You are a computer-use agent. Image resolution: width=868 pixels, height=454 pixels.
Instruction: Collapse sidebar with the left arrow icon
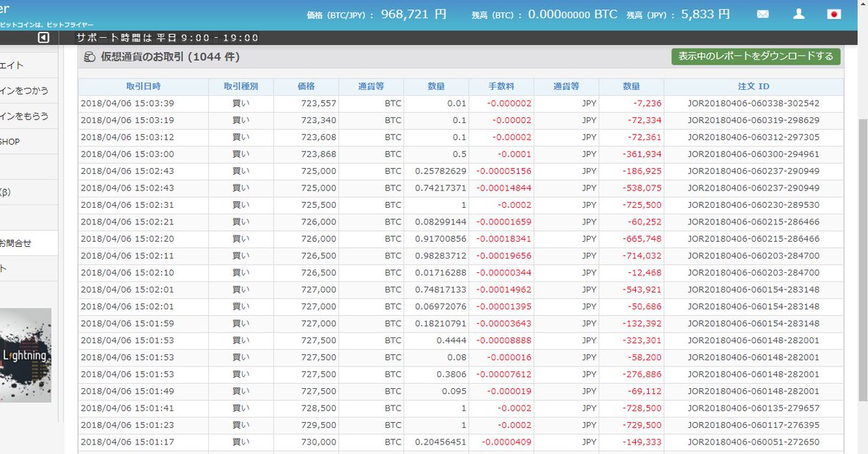[43, 38]
